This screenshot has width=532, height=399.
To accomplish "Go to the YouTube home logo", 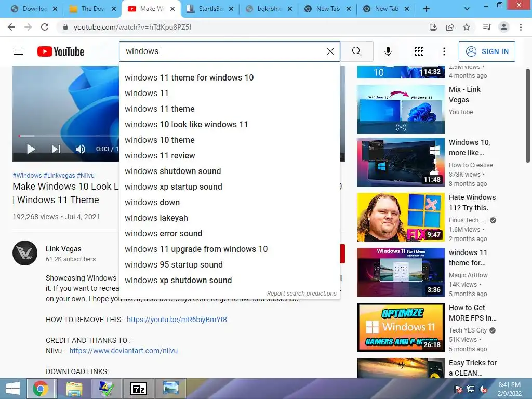I will point(61,51).
